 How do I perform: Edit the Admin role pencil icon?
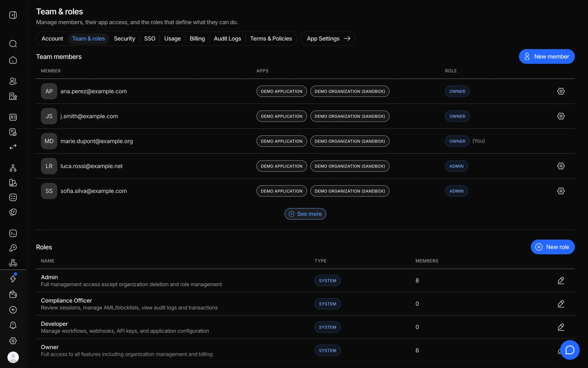561,280
